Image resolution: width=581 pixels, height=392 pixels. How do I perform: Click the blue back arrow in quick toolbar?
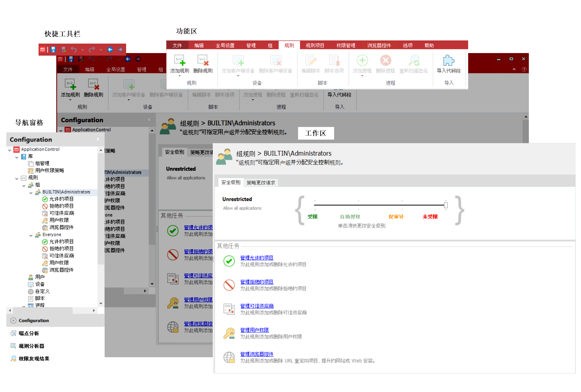point(110,50)
